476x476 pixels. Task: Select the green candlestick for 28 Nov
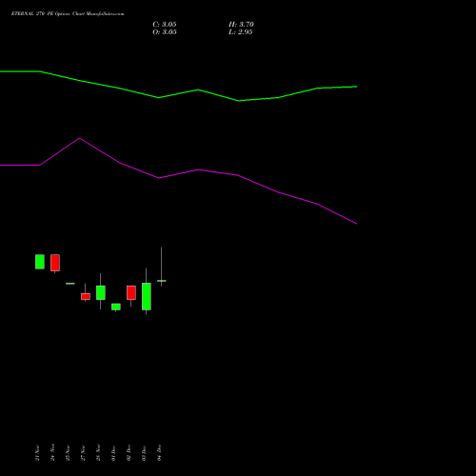(101, 292)
